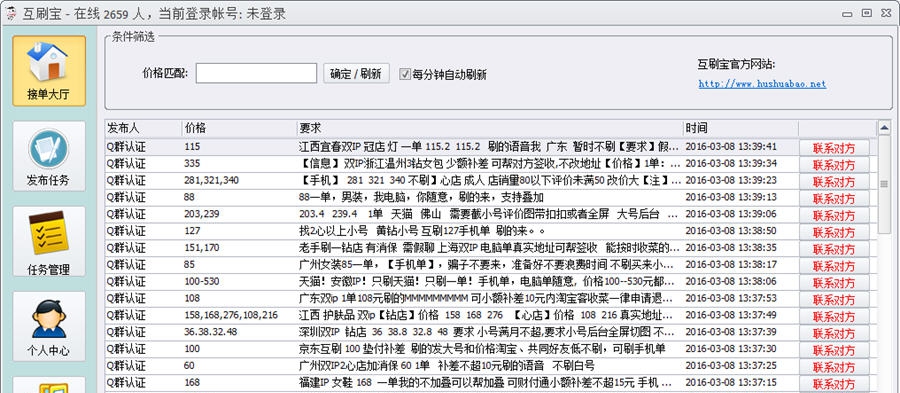The height and width of the screenshot is (393, 900).
Task: Select the 找2心以上小号 requirement text
Action: [421, 231]
